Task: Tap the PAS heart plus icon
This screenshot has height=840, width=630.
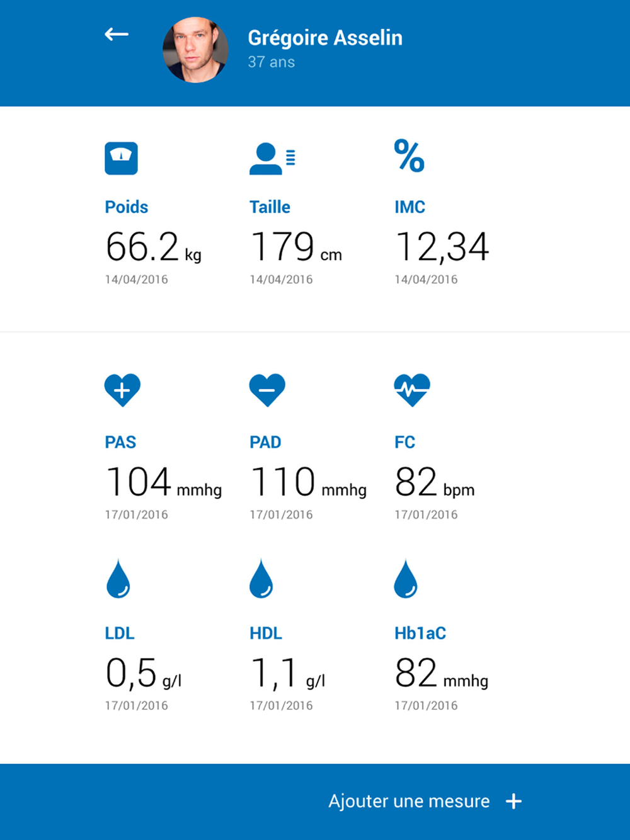Action: (122, 390)
